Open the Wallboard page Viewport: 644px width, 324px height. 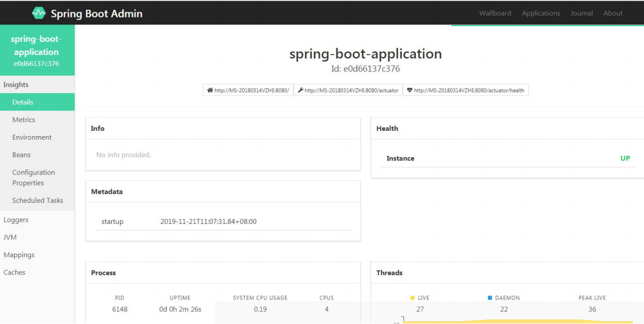[x=495, y=13]
